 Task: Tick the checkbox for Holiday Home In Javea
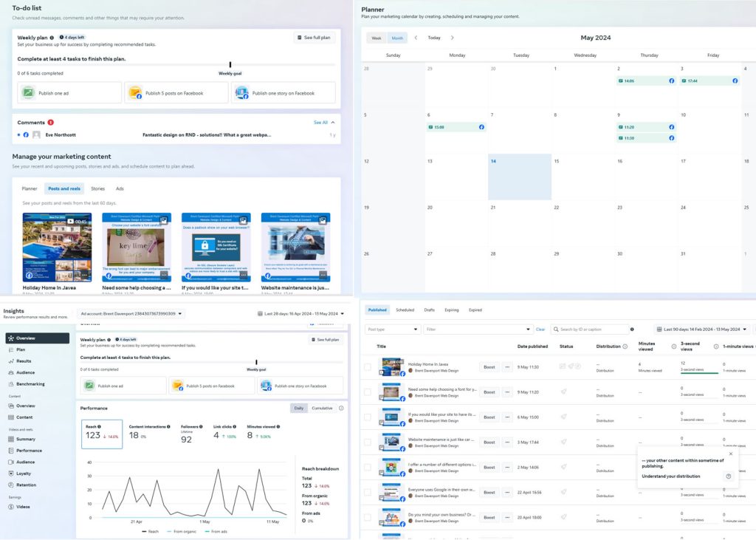[x=368, y=367]
